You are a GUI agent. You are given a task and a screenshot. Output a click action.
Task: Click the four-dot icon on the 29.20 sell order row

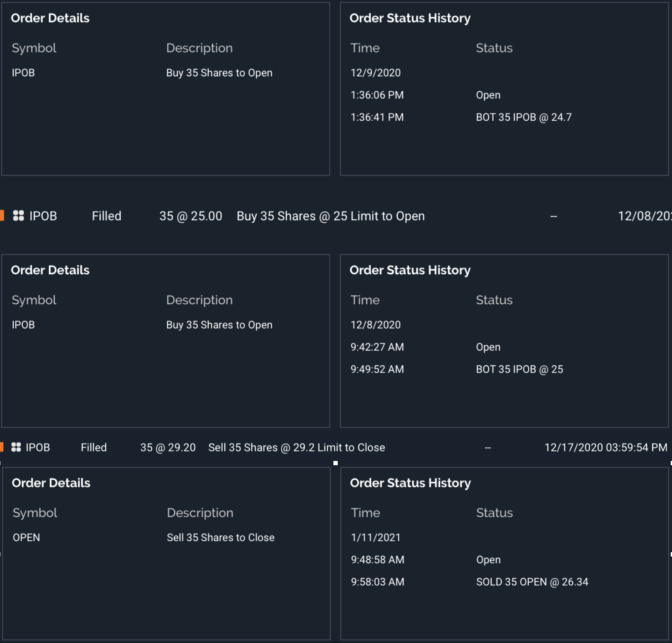(x=16, y=447)
